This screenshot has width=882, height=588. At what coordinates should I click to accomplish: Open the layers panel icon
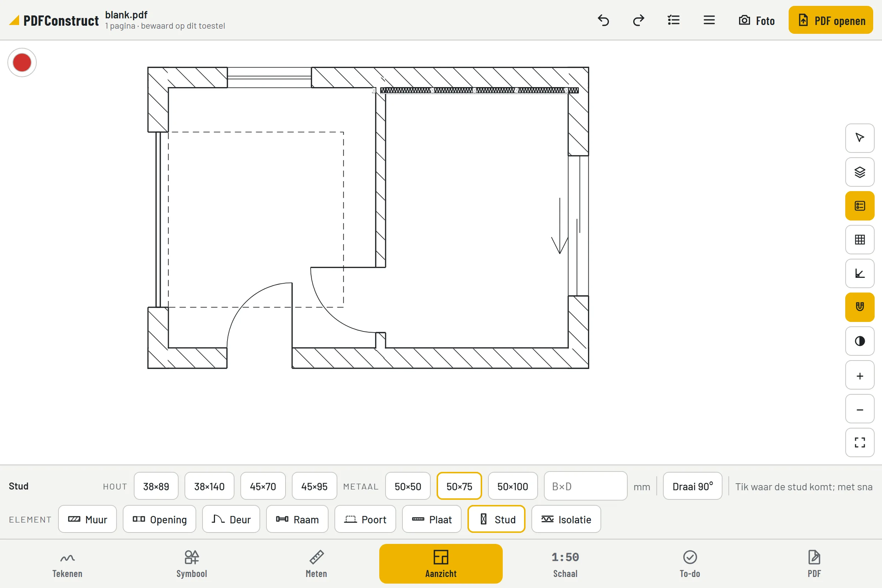point(860,172)
